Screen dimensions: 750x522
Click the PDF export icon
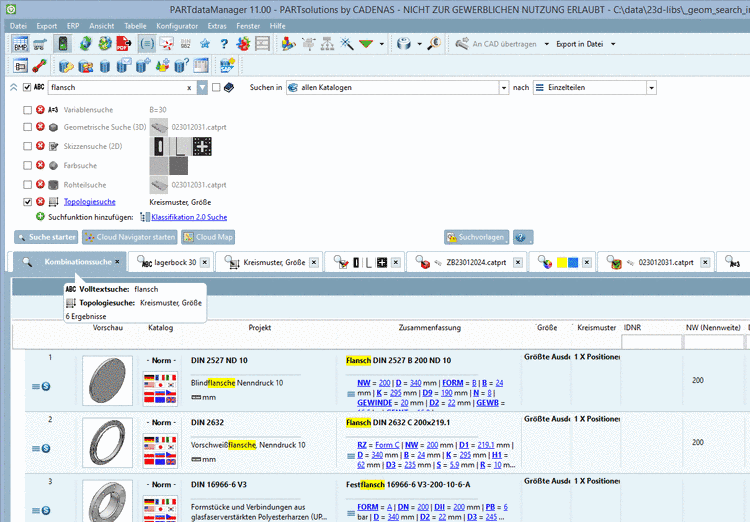[x=124, y=44]
